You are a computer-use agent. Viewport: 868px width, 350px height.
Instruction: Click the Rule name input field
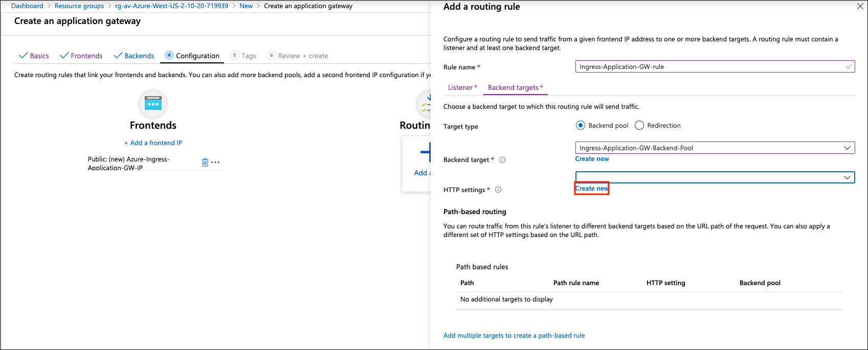click(x=715, y=66)
